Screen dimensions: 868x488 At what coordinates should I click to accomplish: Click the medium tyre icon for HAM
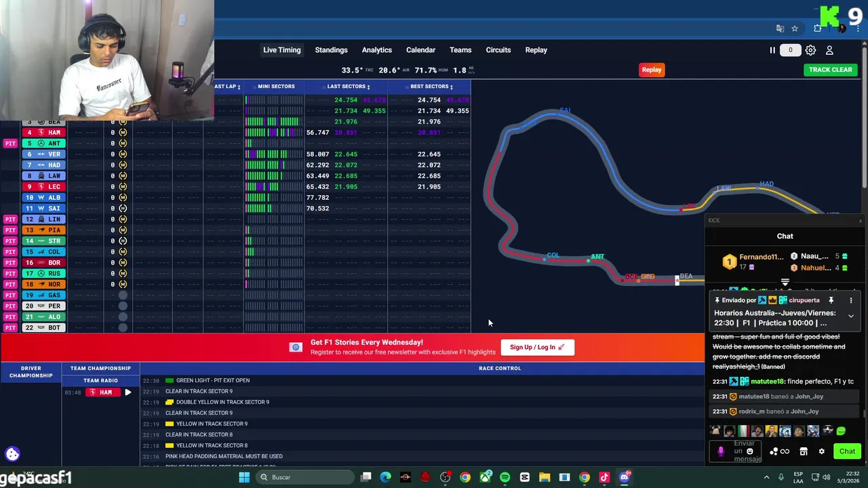click(x=123, y=132)
